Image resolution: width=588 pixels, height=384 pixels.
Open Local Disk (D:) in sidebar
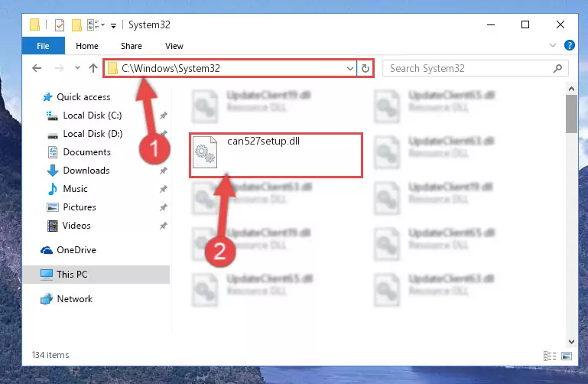coord(93,134)
